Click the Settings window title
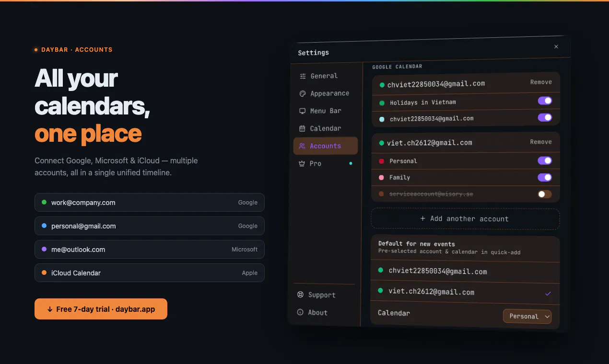 [x=313, y=53]
